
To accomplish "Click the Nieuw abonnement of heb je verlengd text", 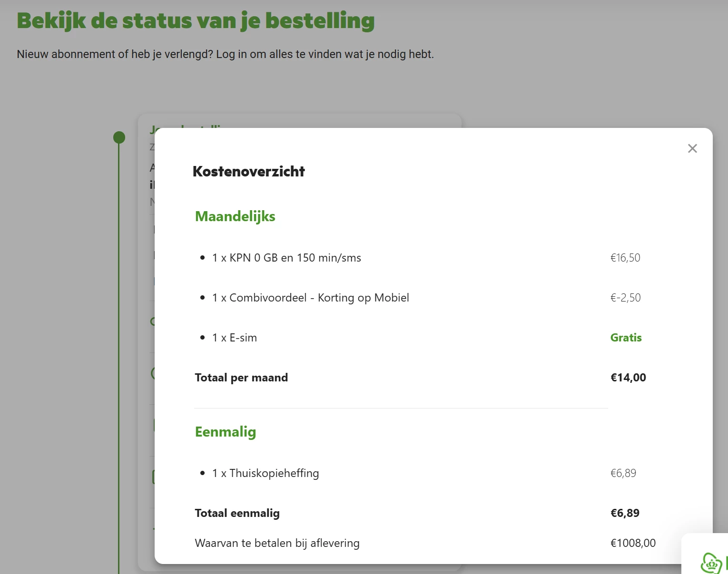I will click(225, 54).
